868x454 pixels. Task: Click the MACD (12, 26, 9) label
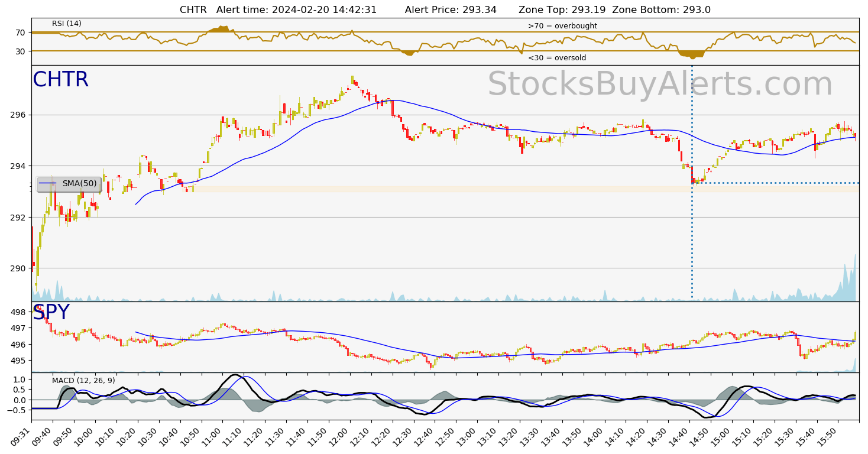83,380
